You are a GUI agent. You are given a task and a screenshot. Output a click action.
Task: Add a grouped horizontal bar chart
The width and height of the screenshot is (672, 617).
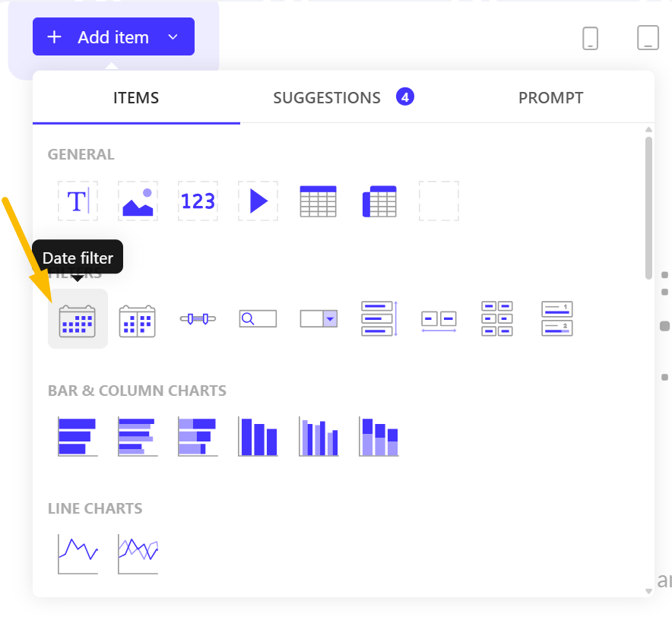(x=138, y=437)
